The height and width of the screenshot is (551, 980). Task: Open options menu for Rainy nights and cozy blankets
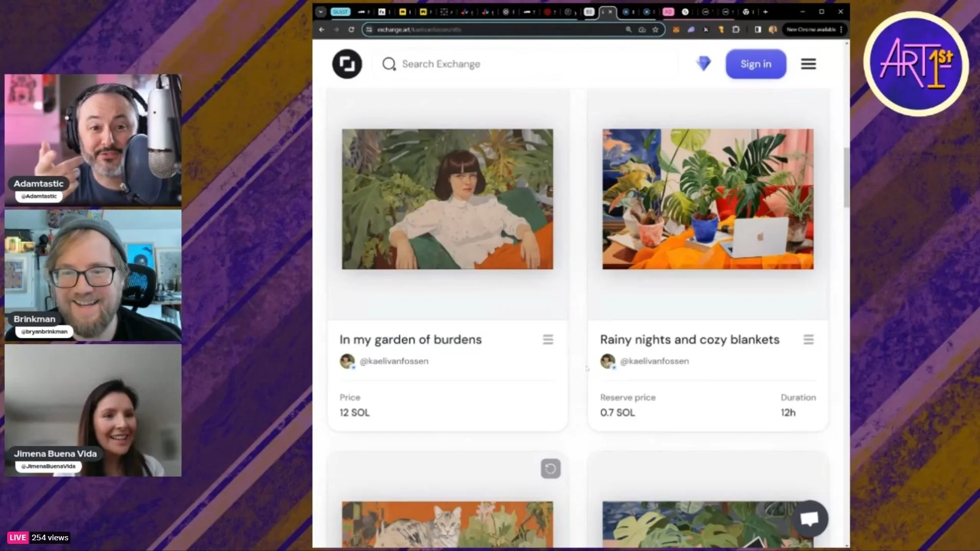(808, 340)
